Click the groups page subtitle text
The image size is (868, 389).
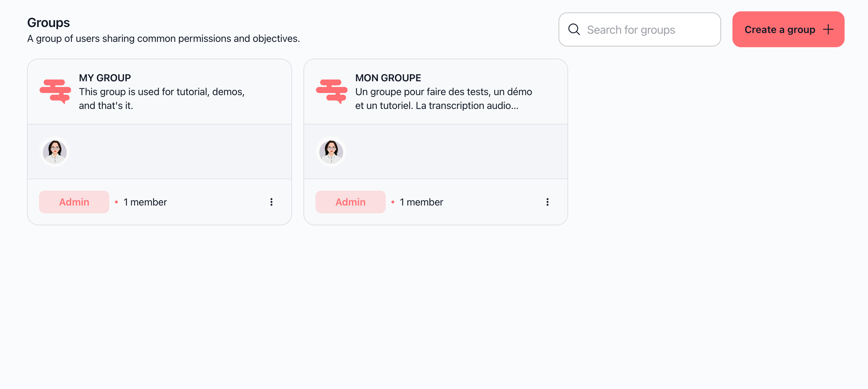click(164, 38)
